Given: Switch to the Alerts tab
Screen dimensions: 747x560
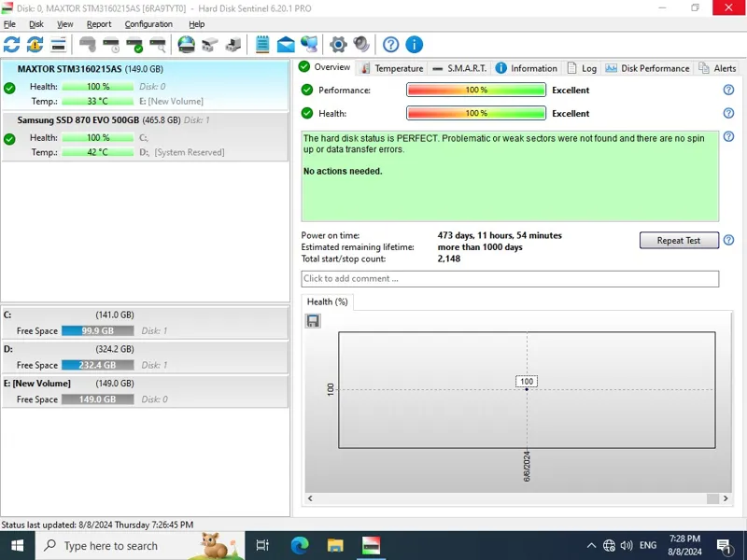Looking at the screenshot, I should [717, 68].
